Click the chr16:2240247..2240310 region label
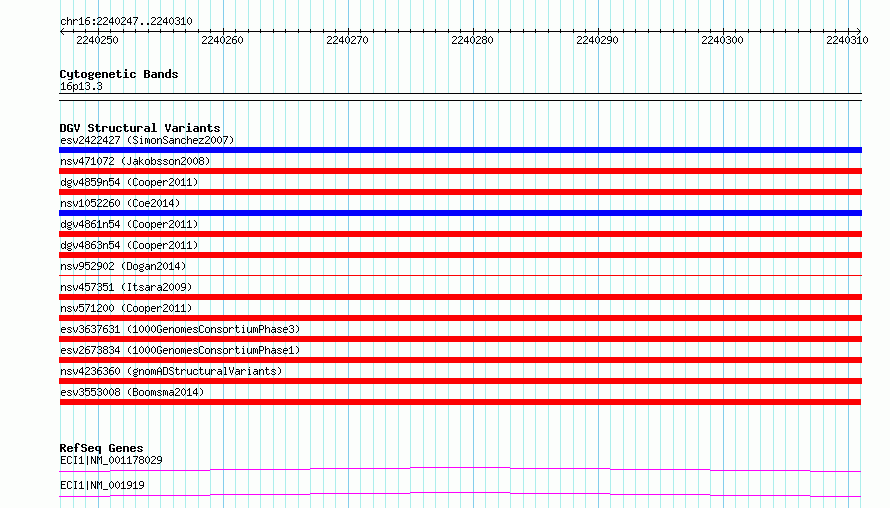Screen dimensions: 890x508 pyautogui.click(x=126, y=21)
